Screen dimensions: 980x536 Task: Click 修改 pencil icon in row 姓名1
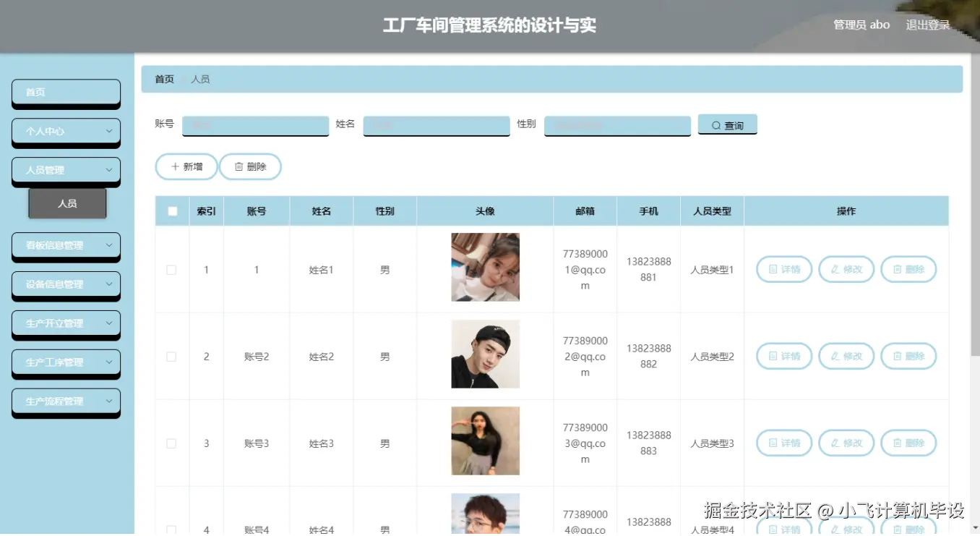click(835, 269)
